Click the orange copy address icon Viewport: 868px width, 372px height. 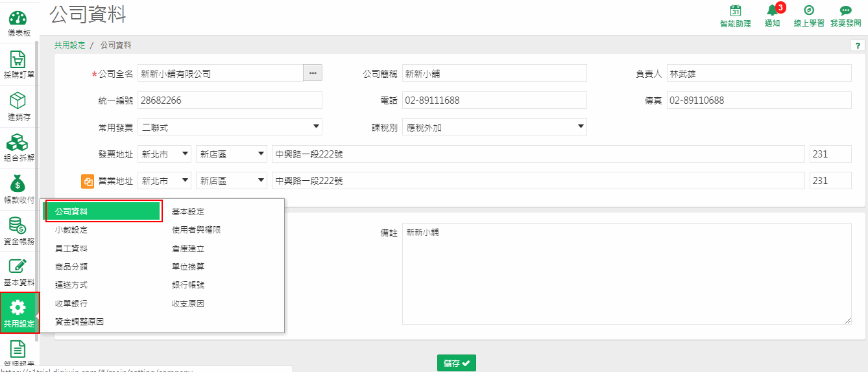(88, 181)
